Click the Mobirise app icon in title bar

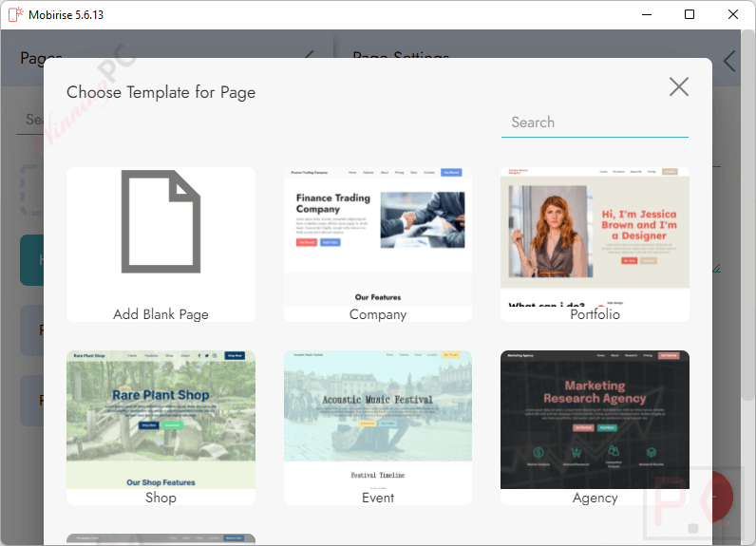coord(15,14)
